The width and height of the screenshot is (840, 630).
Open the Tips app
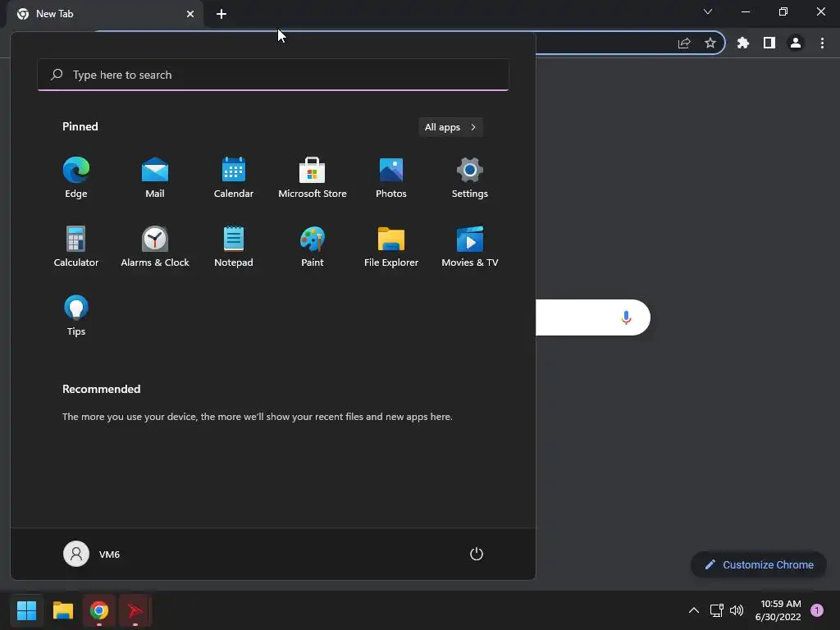point(76,316)
